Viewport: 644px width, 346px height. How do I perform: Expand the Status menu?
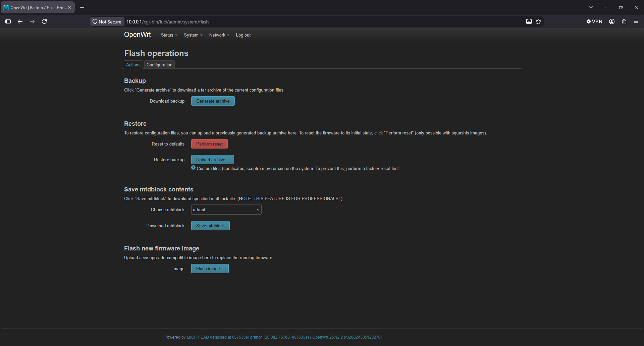pyautogui.click(x=169, y=35)
